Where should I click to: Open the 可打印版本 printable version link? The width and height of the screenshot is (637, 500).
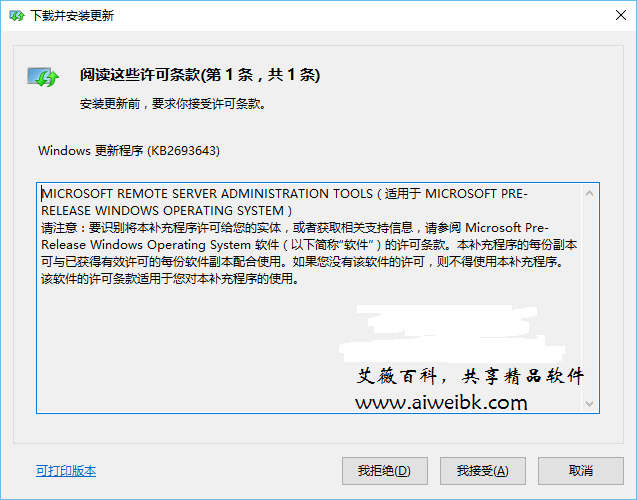tap(66, 471)
